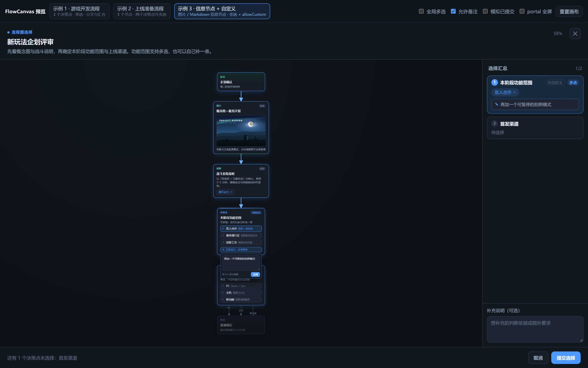Add the 创意工坊 option

point(241,242)
